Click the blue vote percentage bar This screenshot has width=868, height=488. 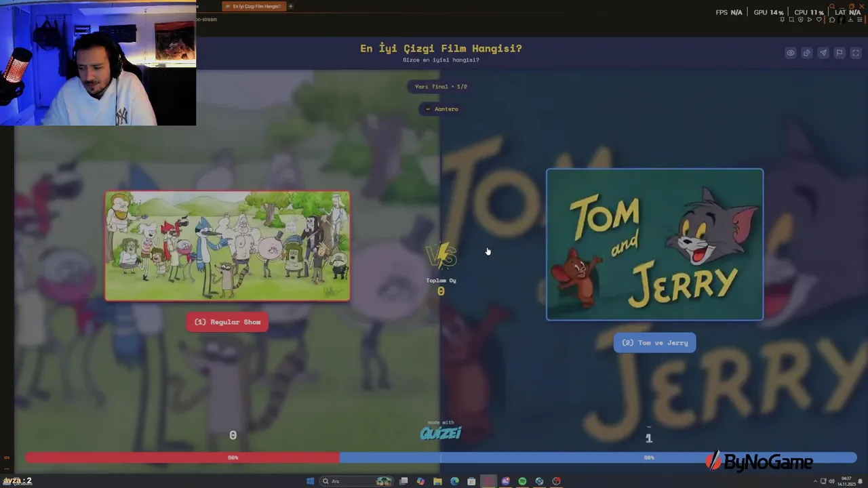pyautogui.click(x=598, y=457)
